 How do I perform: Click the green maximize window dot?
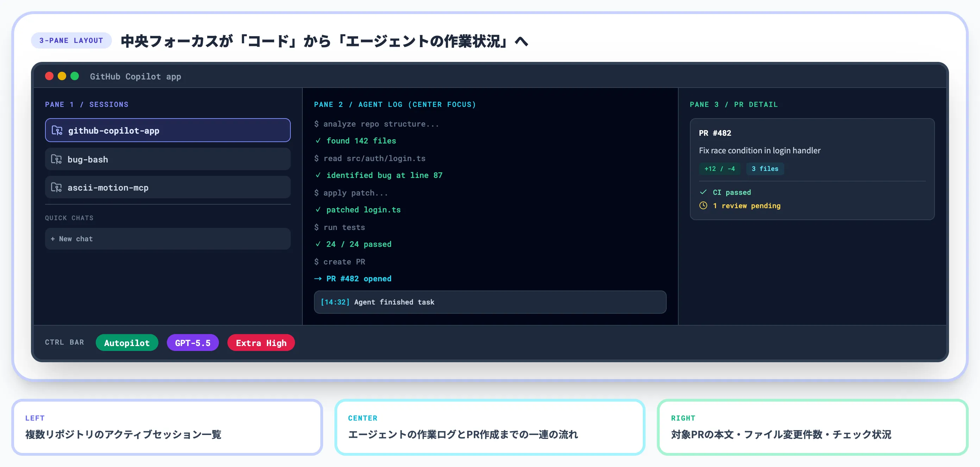click(75, 76)
